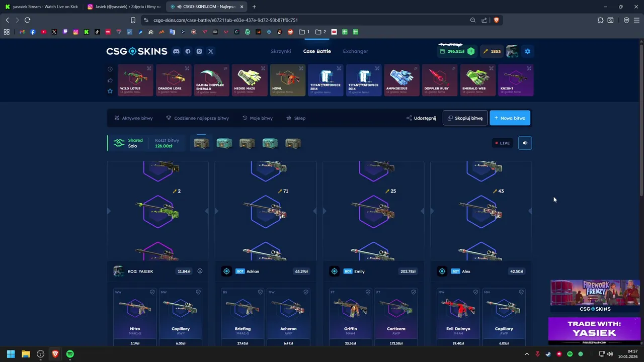Open the Firework Frenzy promo banner
Viewport: 644px width, 362px height.
click(x=595, y=297)
